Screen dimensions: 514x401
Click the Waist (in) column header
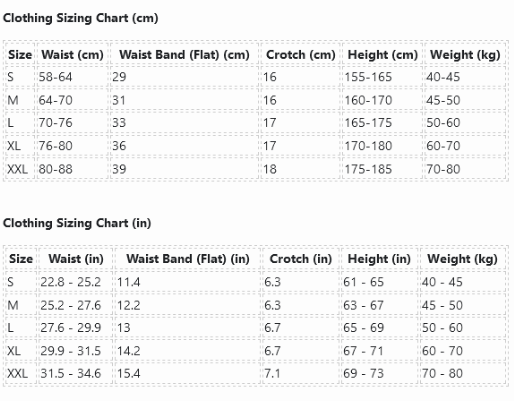click(x=76, y=259)
